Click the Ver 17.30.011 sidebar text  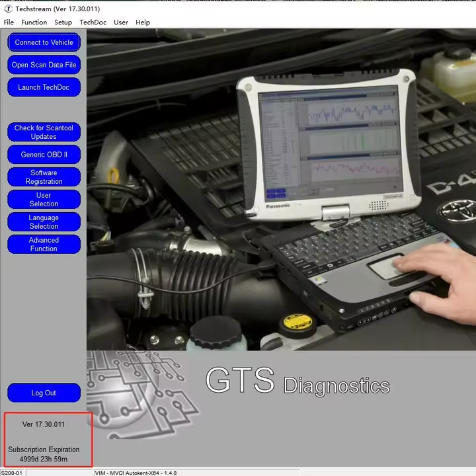click(44, 424)
